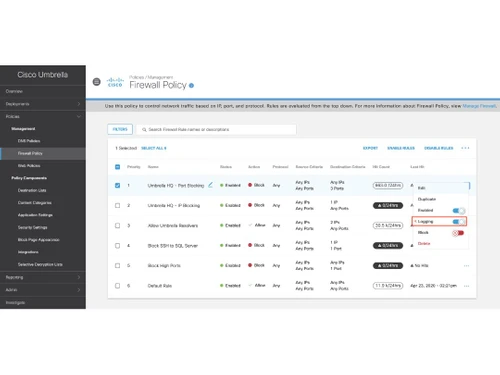Open three-dot menu for Block High Ports rule
Viewport: 500px width, 375px height.
pyautogui.click(x=466, y=266)
